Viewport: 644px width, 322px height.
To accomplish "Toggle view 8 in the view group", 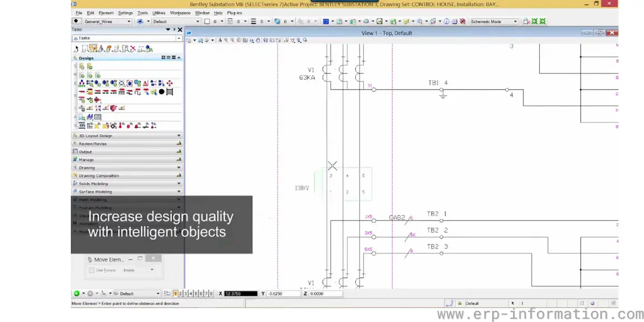I will coord(211,294).
